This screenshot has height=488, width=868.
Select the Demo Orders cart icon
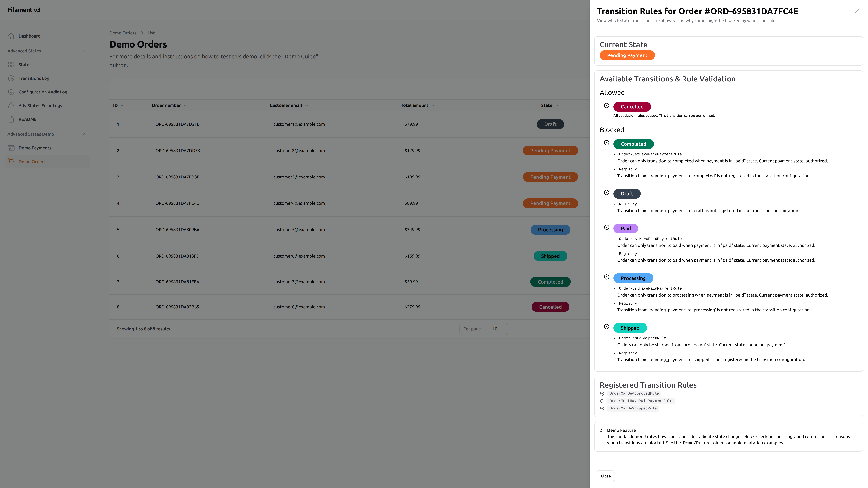(11, 161)
